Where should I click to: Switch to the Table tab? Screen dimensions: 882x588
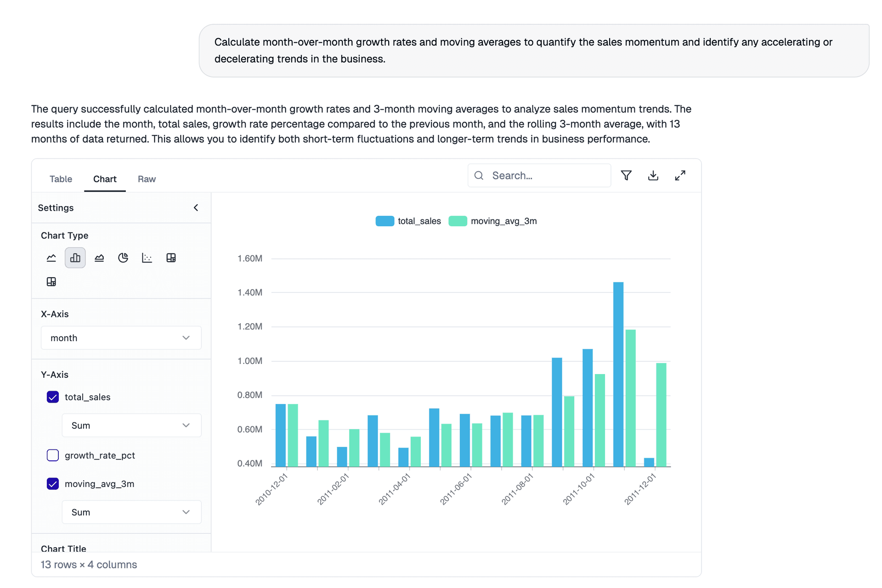tap(61, 179)
